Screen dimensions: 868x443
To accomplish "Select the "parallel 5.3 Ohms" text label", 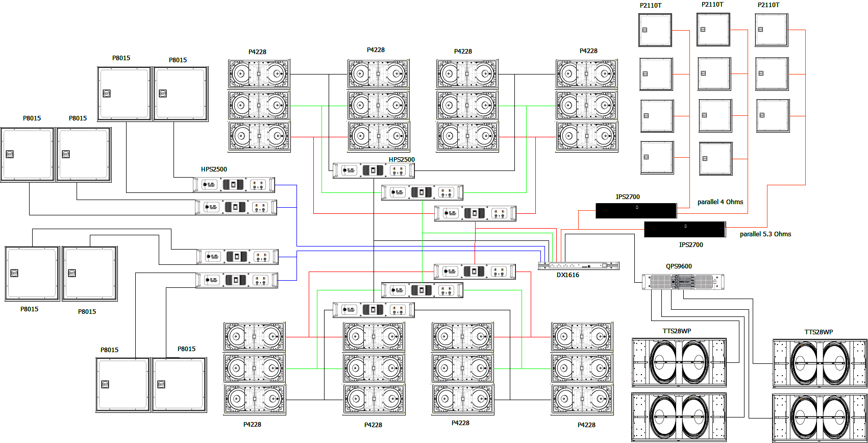I will [x=765, y=234].
